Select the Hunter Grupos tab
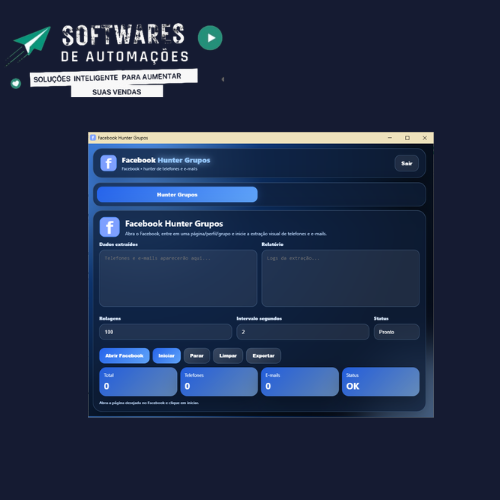This screenshot has height=500, width=500. [177, 194]
